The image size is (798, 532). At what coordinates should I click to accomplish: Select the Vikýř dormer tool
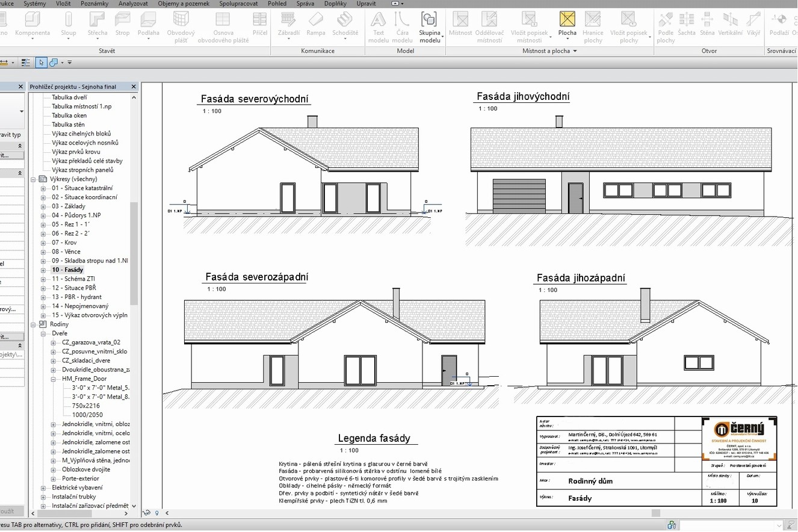(x=753, y=24)
